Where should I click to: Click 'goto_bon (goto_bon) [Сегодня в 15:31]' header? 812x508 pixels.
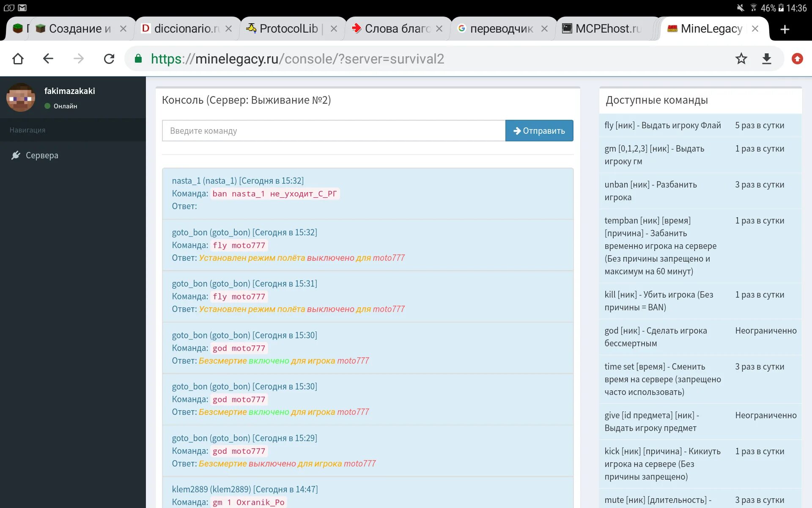(244, 284)
